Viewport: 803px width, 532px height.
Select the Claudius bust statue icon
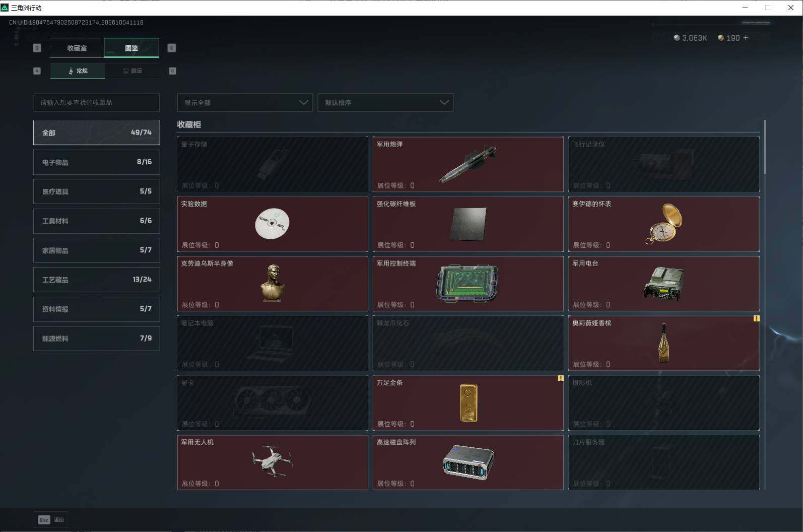coord(273,283)
